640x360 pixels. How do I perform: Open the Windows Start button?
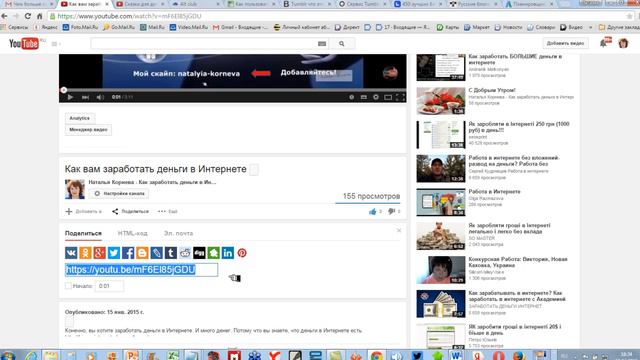coord(7,356)
